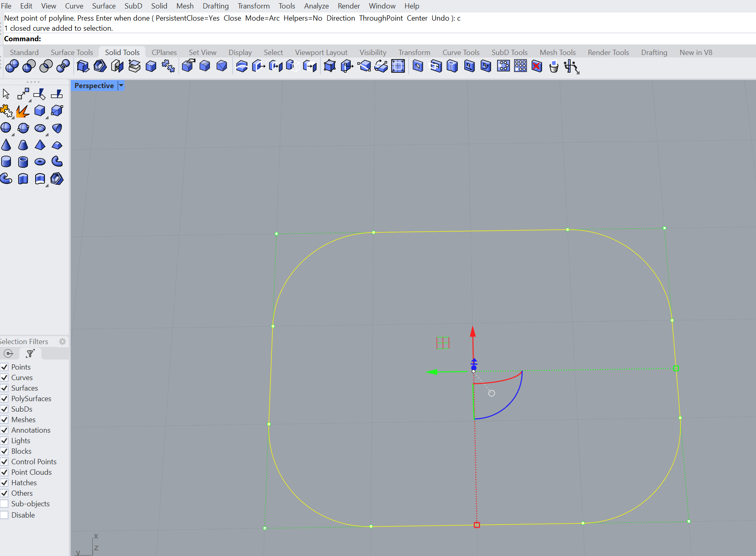The height and width of the screenshot is (556, 756).
Task: Select the arrow pointer tool
Action: point(6,94)
